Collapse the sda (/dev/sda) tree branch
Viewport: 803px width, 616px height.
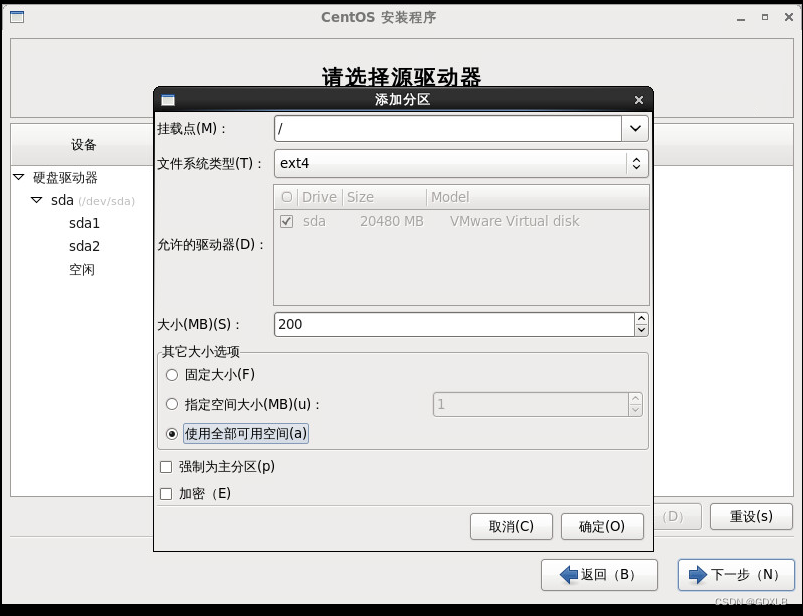click(x=36, y=200)
